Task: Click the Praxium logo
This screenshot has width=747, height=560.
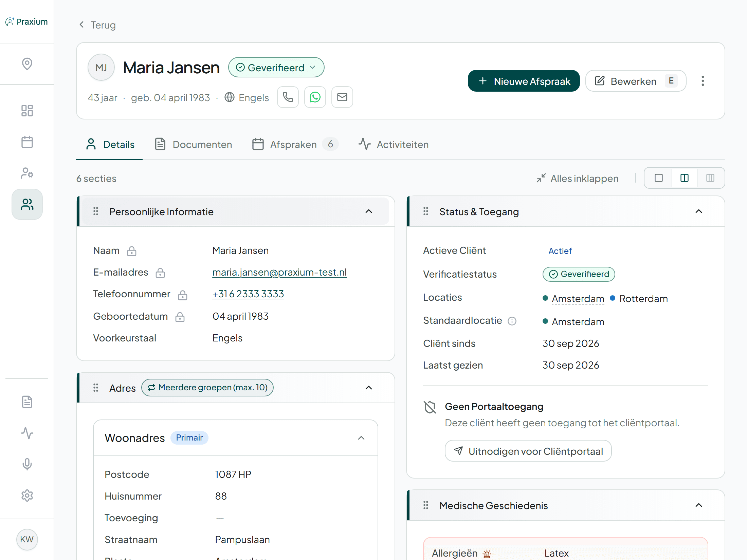Action: pyautogui.click(x=26, y=22)
